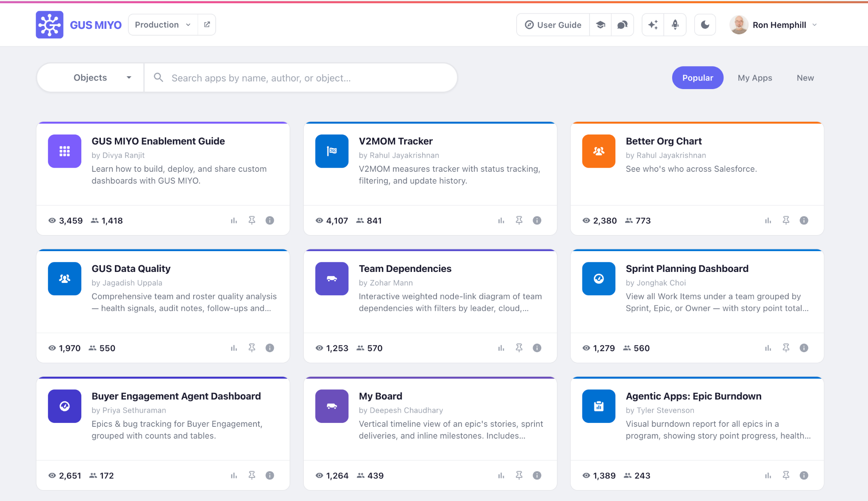Click the Team Dependencies truck icon
The height and width of the screenshot is (501, 868).
332,279
